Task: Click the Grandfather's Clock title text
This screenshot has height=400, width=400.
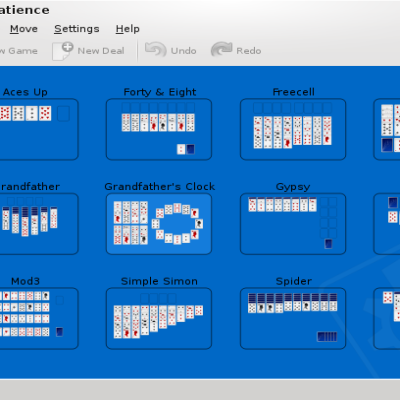Action: (x=160, y=186)
